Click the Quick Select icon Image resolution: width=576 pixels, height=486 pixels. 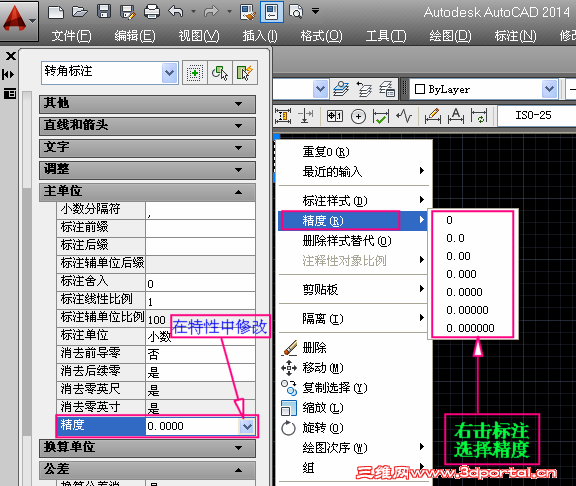245,73
